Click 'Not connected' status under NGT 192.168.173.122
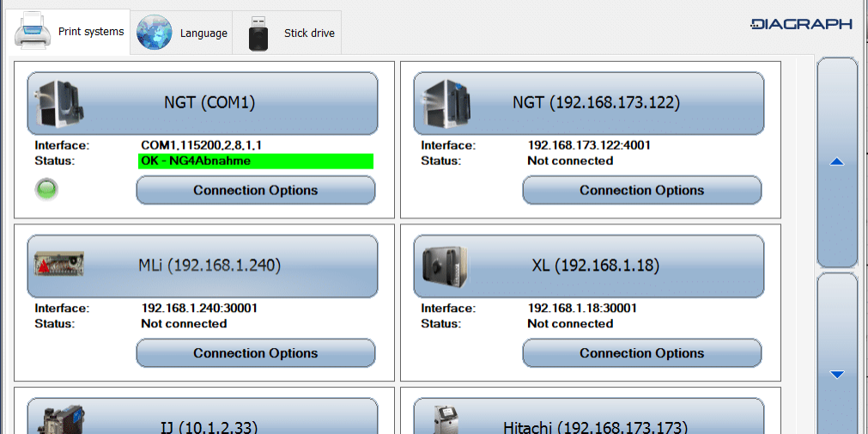Viewport: 868px width, 434px height. point(570,161)
